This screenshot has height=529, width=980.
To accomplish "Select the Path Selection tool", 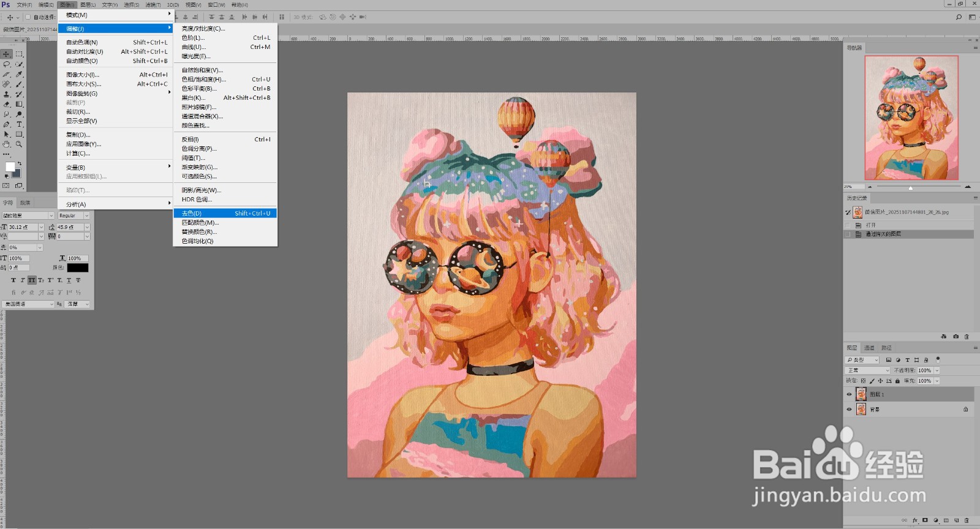I will (6, 134).
